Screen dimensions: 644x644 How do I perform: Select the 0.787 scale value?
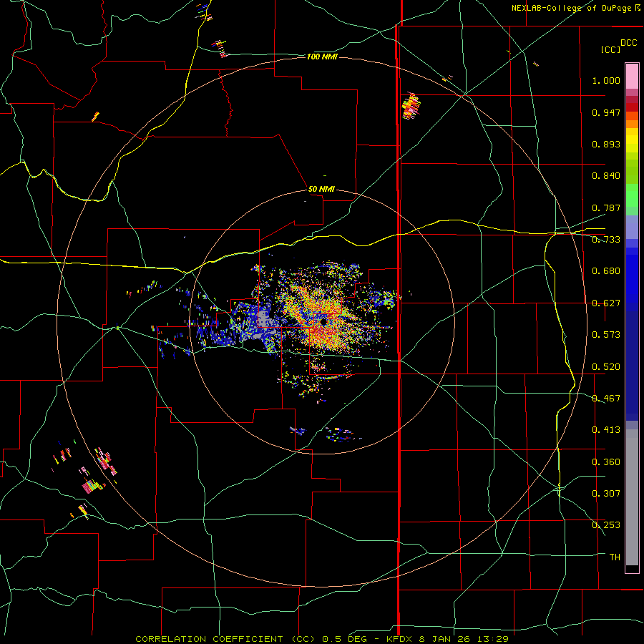(x=606, y=208)
